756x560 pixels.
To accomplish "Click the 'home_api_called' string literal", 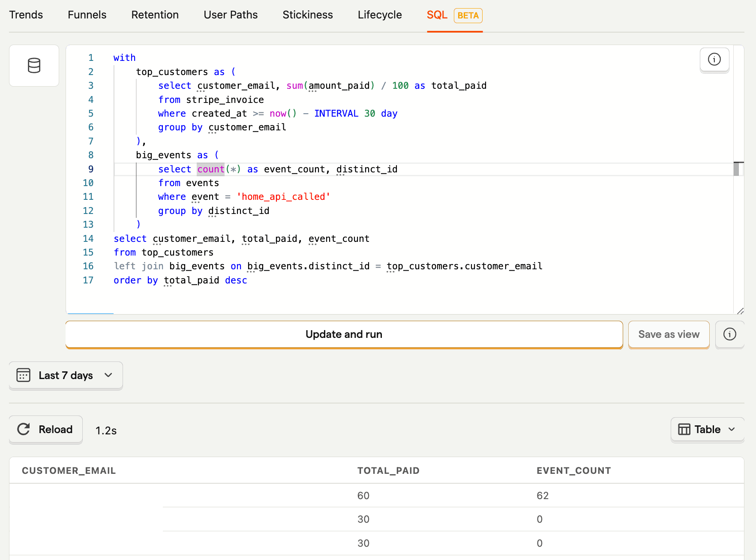I will click(283, 197).
